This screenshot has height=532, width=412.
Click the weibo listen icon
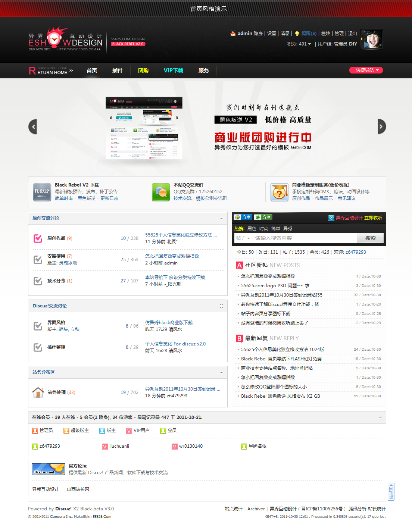(331, 218)
